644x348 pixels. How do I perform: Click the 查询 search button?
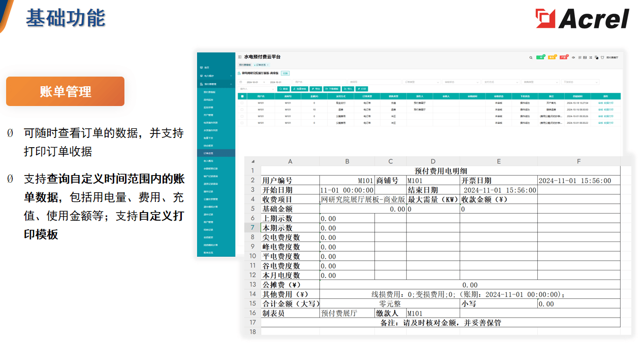point(283,89)
